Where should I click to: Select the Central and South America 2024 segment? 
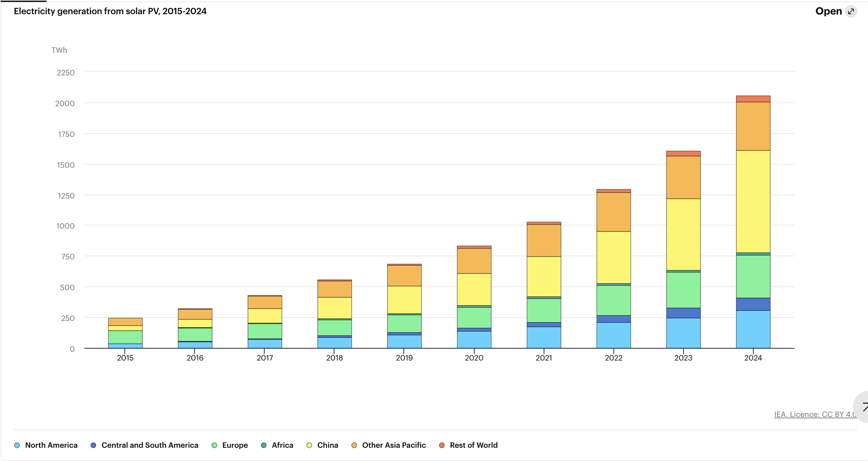point(753,304)
